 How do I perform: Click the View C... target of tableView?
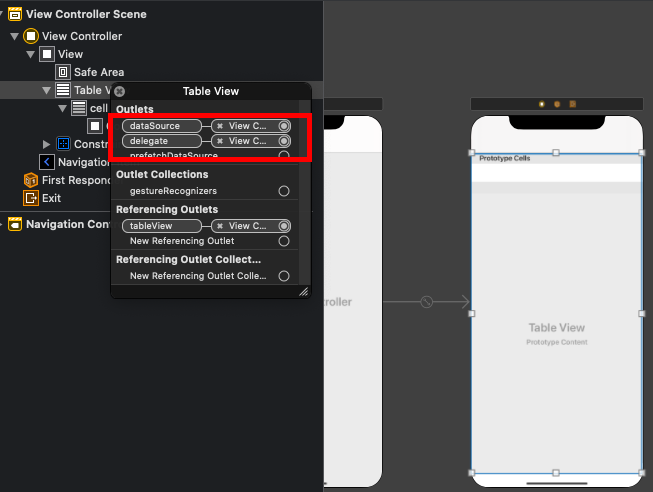247,226
